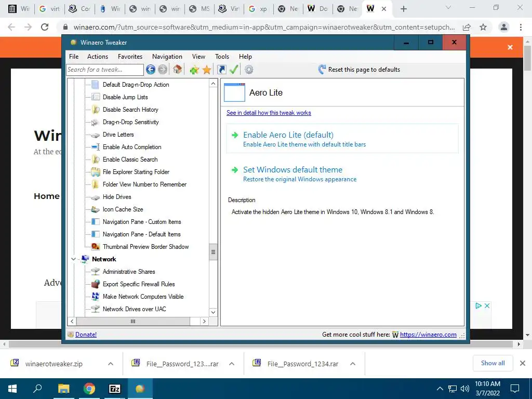Open 7-Zip from the taskbar
This screenshot has width=532, height=399.
point(115,389)
